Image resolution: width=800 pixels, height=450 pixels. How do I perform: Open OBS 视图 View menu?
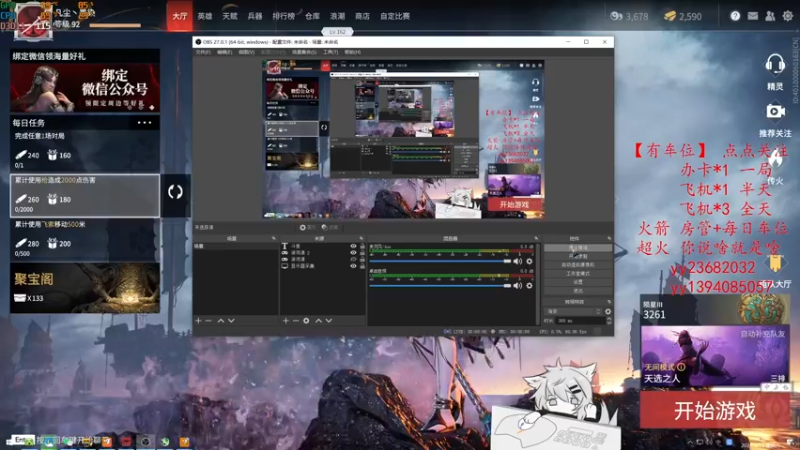coord(246,52)
